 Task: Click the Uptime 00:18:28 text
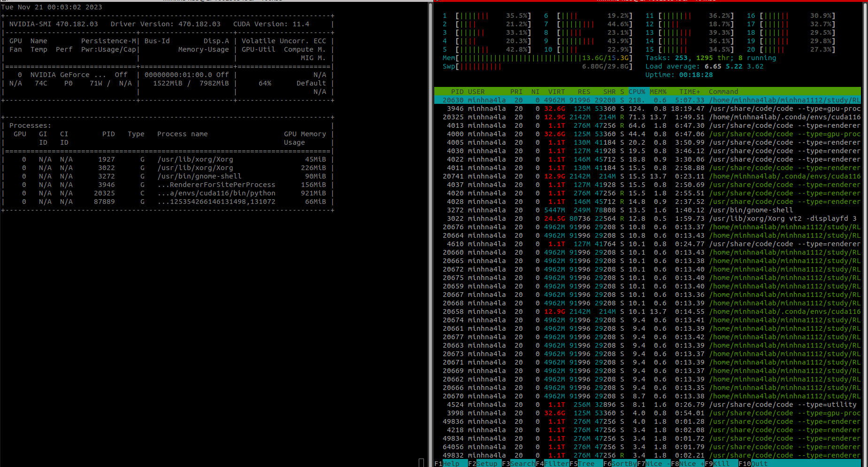click(679, 75)
